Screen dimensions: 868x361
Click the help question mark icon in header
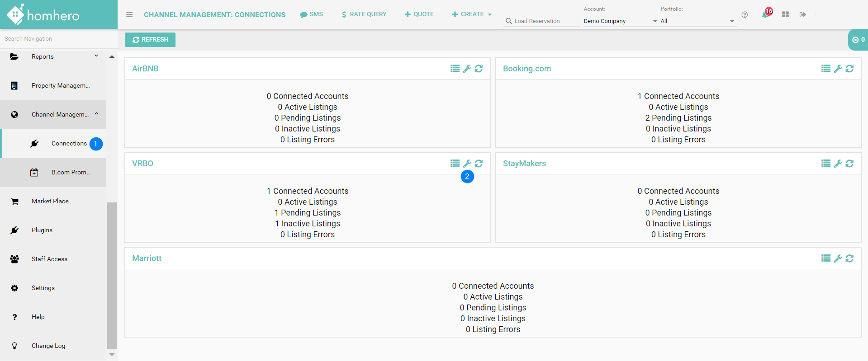(x=745, y=15)
